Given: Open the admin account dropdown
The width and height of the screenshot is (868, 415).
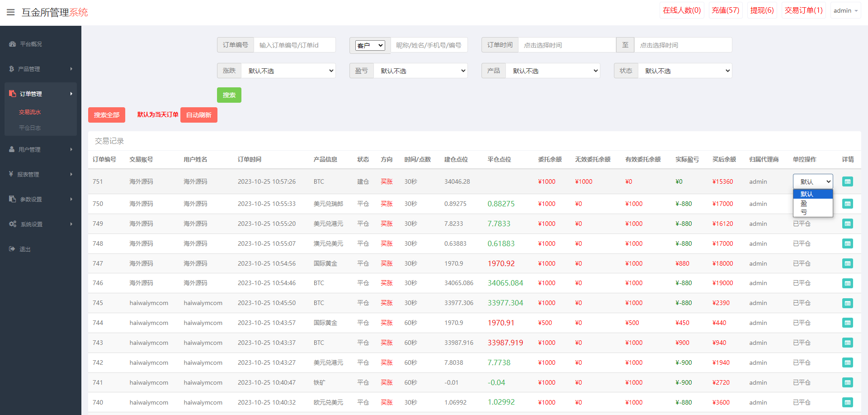Looking at the screenshot, I should (x=844, y=10).
